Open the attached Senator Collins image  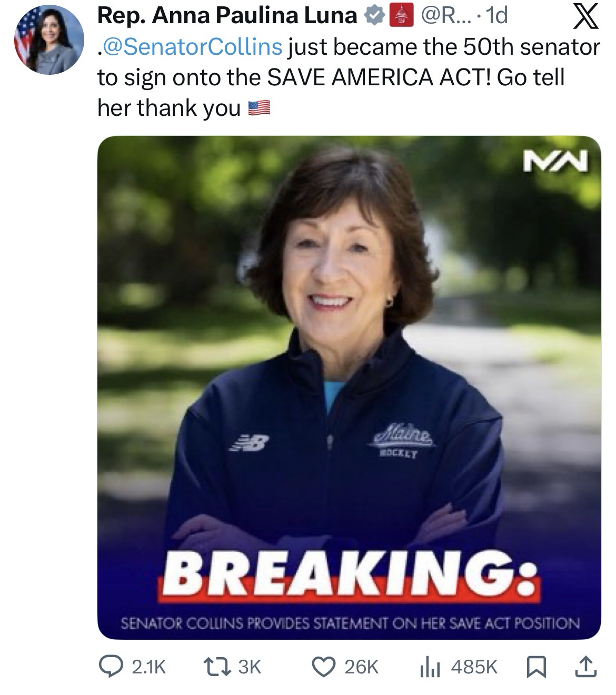click(349, 388)
